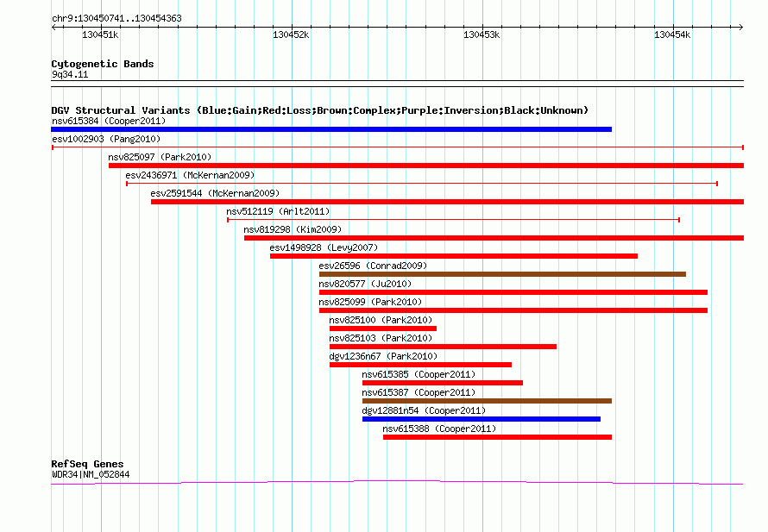The image size is (768, 532).
Task: Click the WDR34|NM_052844 gene label
Action: coord(91,474)
